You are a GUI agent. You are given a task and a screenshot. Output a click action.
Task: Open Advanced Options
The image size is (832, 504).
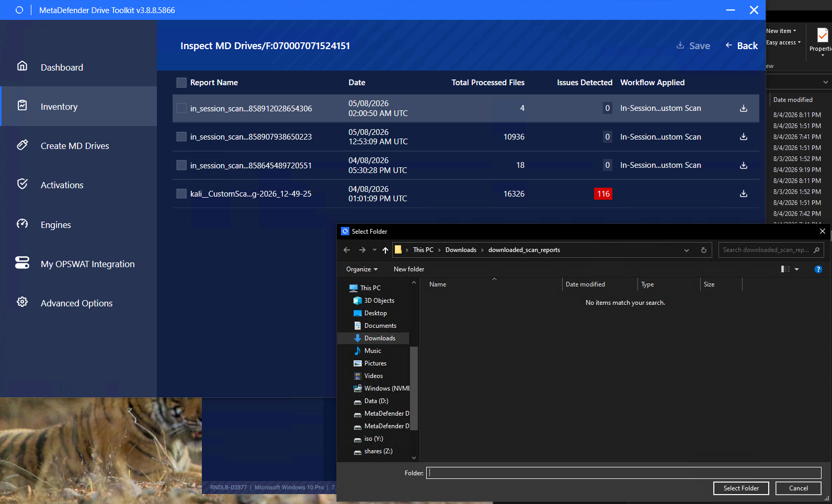point(78,303)
